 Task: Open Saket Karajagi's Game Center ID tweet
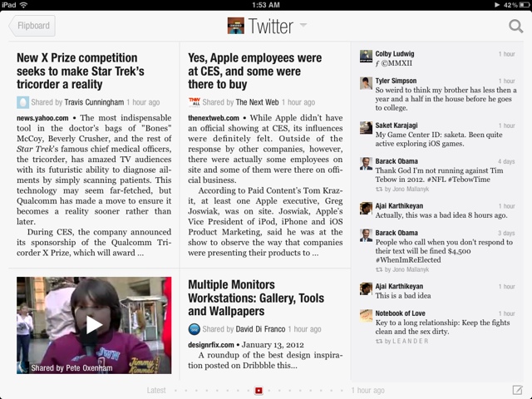tap(439, 139)
